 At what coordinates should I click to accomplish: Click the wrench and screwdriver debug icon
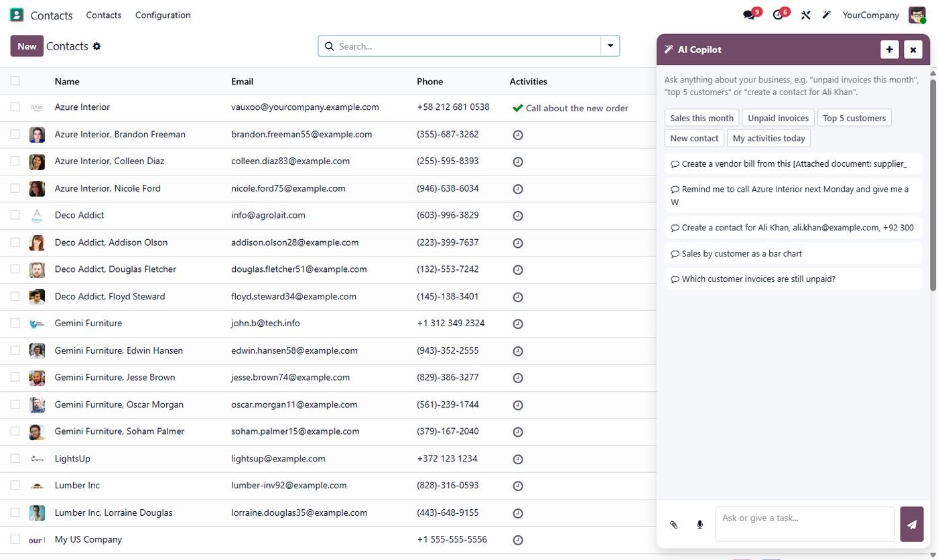(x=806, y=15)
